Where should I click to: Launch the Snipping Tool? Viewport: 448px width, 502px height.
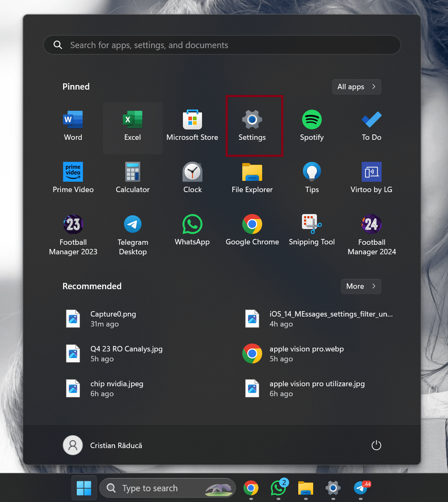(x=312, y=231)
